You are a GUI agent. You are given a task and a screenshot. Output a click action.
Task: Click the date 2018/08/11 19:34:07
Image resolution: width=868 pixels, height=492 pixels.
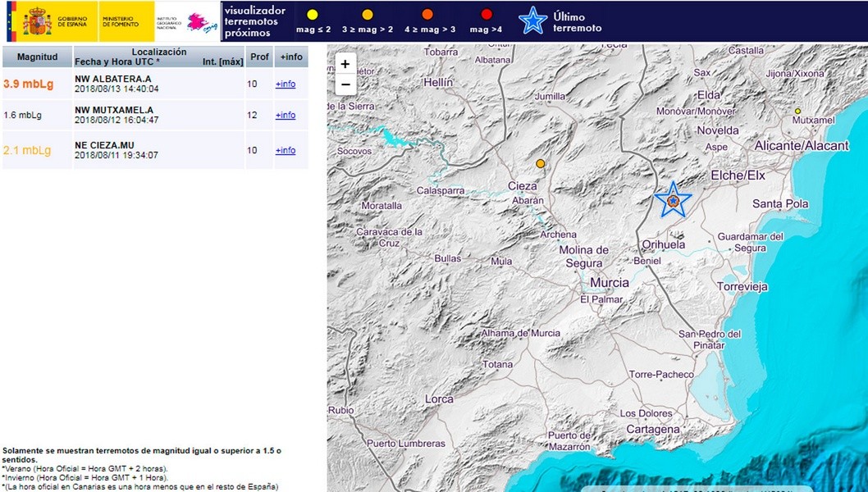[116, 155]
